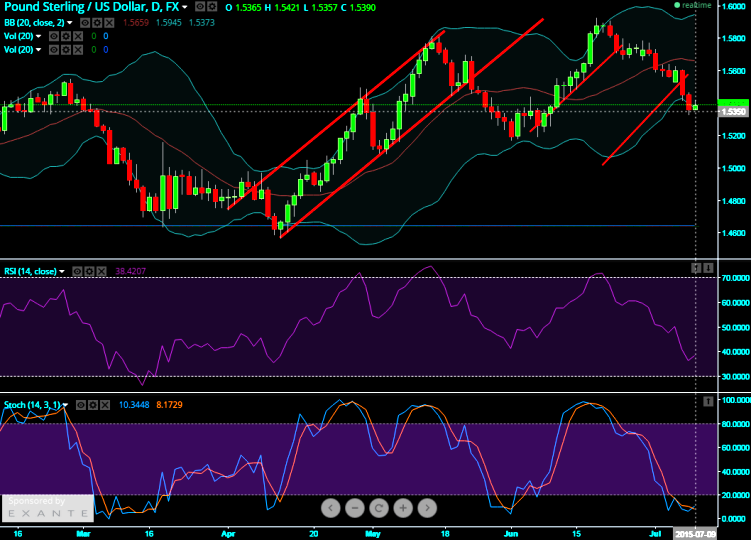
Task: Click the 1.5350 crosshair price label
Action: coord(734,112)
